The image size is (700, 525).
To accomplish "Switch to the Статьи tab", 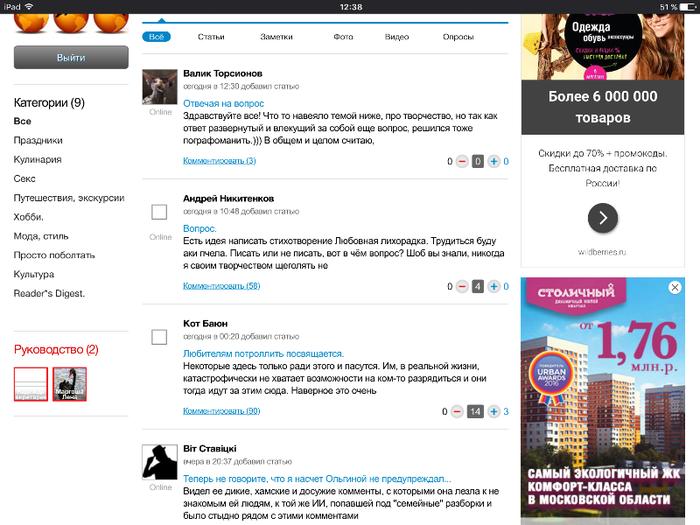I will coord(211,37).
